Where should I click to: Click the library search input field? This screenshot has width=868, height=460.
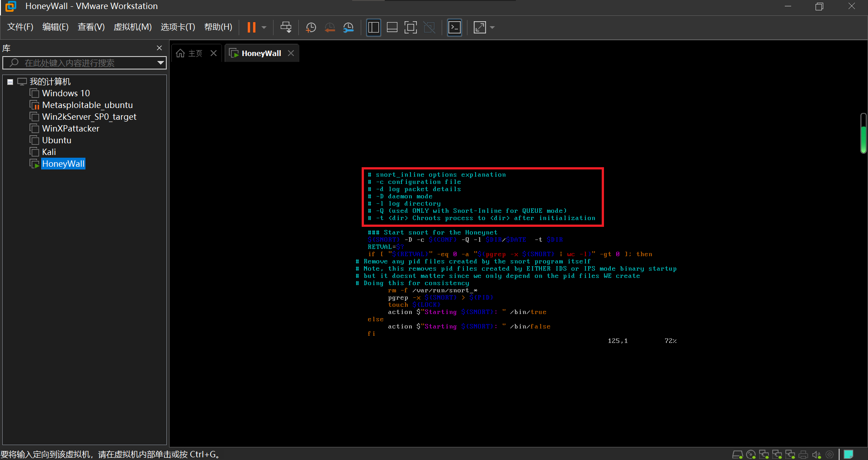coord(85,63)
